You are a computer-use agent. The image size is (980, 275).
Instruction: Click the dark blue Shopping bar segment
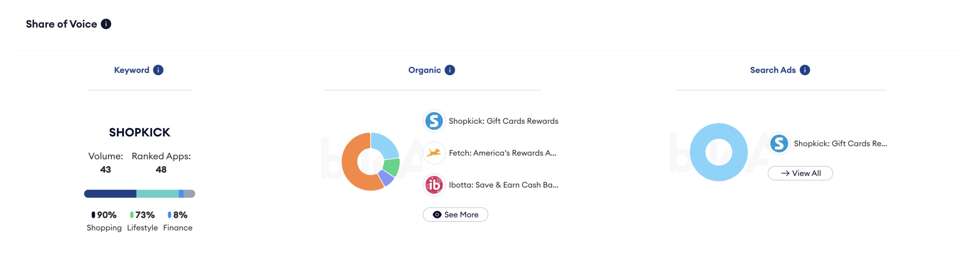click(110, 194)
